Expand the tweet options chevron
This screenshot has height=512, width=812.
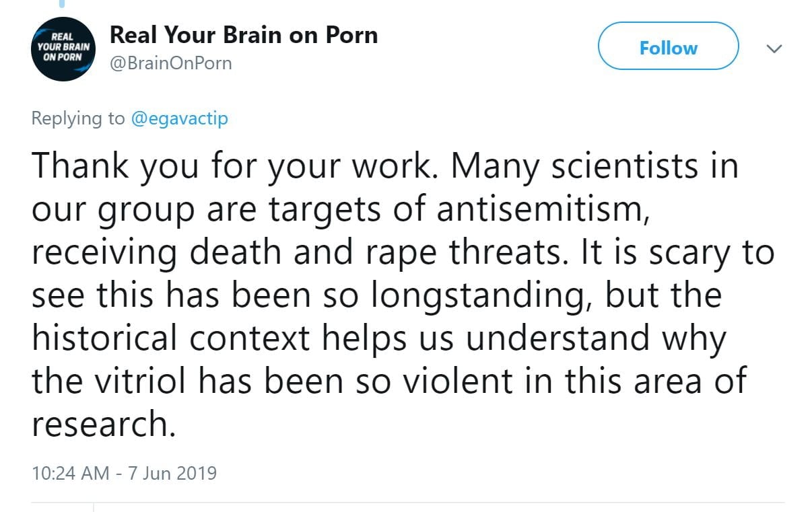click(x=775, y=48)
